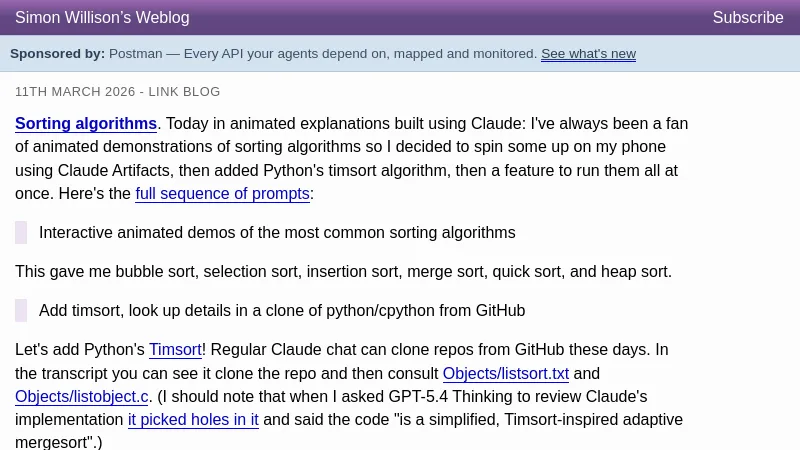Open Simon Willison's Weblog home link
The width and height of the screenshot is (800, 450).
point(102,18)
